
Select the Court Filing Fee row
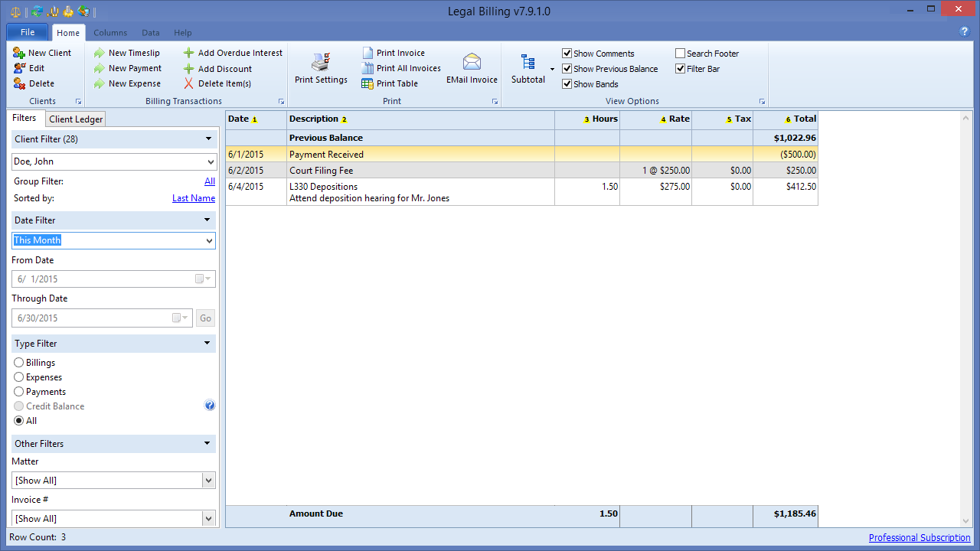[x=521, y=171]
